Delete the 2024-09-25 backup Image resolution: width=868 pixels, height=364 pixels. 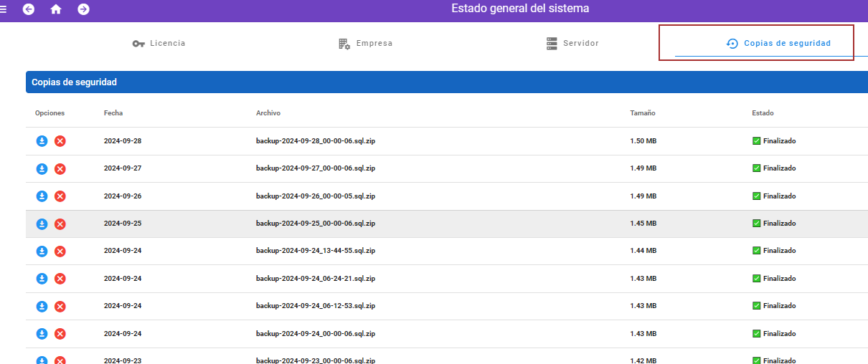pos(60,224)
